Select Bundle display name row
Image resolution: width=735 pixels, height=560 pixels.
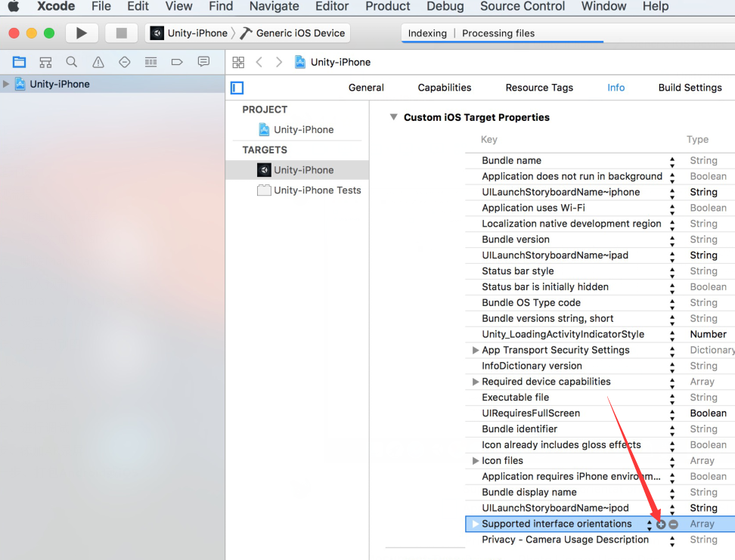(600, 492)
